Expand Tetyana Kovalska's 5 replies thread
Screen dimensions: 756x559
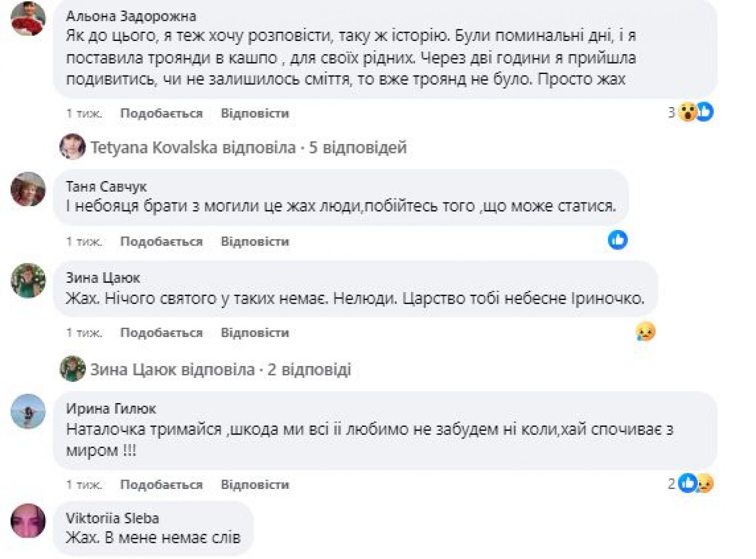[248, 148]
